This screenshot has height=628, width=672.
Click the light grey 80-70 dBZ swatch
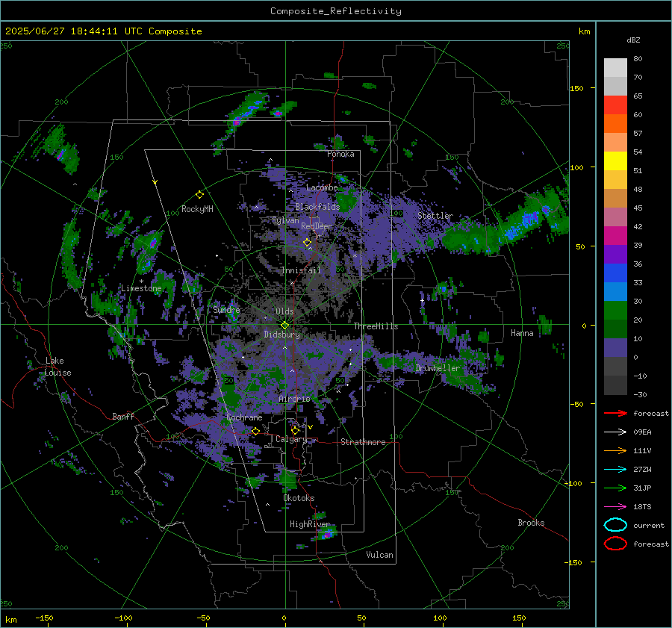pyautogui.click(x=615, y=68)
